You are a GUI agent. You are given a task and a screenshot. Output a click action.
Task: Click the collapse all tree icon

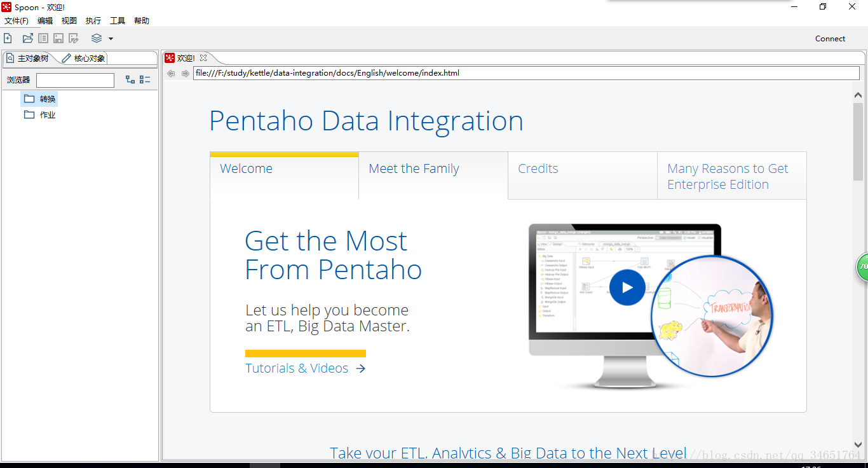click(145, 79)
